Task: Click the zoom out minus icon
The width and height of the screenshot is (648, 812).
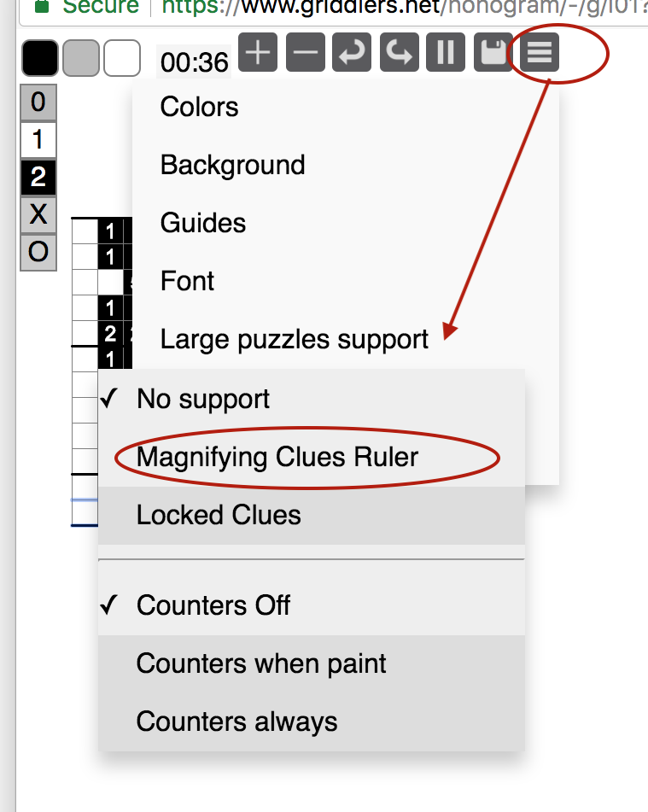Action: coord(305,52)
